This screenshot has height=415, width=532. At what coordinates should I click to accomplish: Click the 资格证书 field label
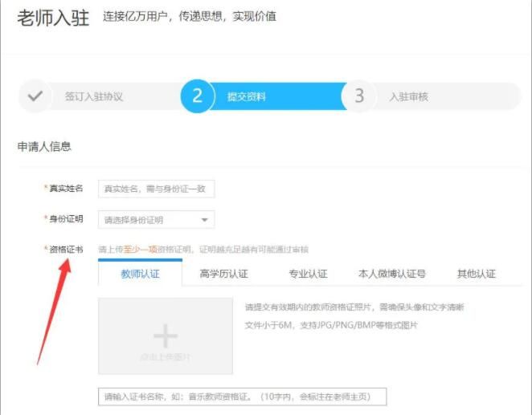coord(66,250)
